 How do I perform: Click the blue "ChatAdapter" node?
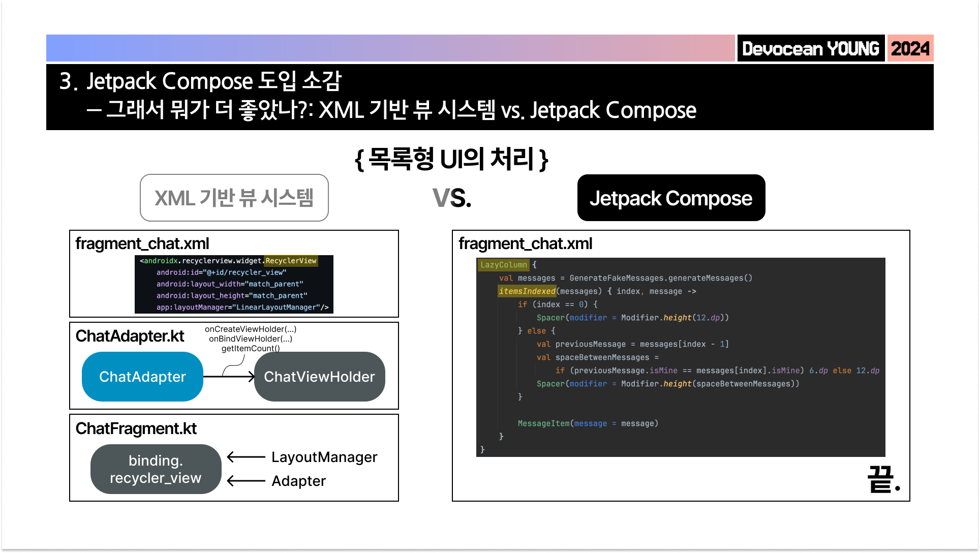142,377
